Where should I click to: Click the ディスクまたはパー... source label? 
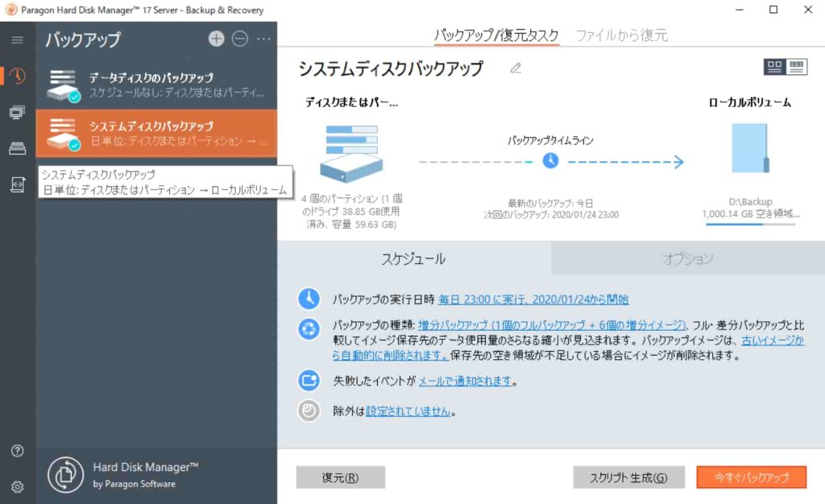(x=351, y=102)
